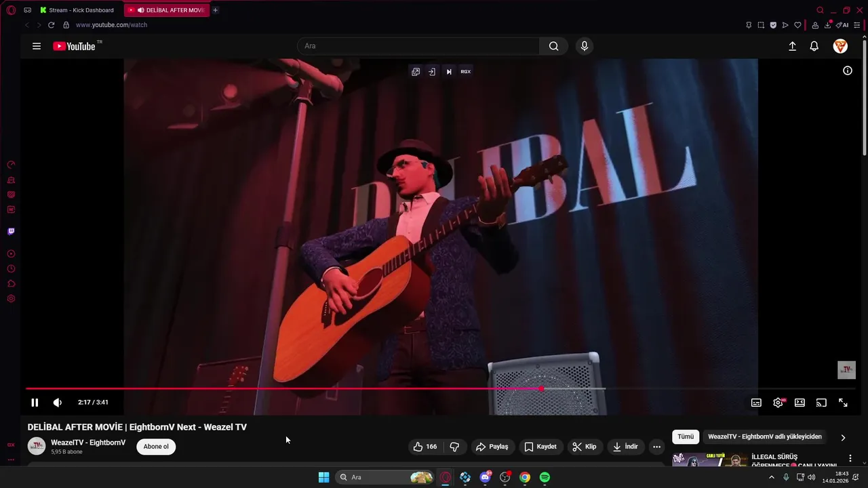Viewport: 868px width, 488px height.
Task: Share video with Paylaş button
Action: click(492, 447)
